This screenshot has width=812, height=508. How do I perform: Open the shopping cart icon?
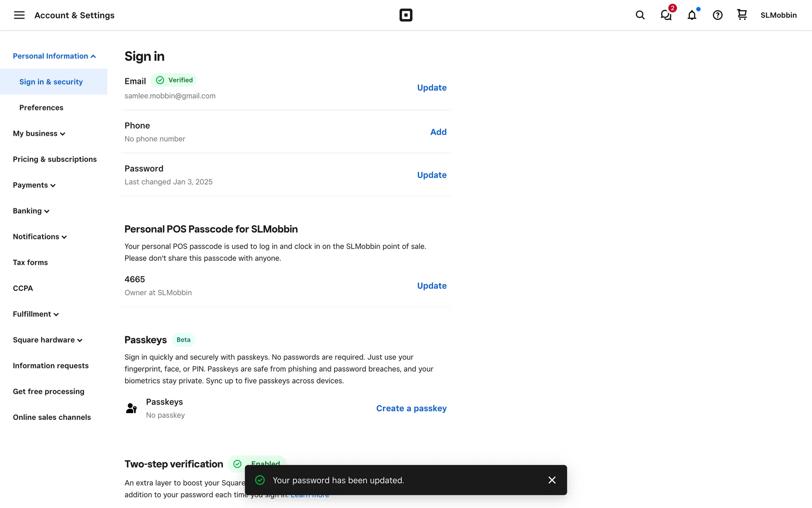pyautogui.click(x=742, y=15)
